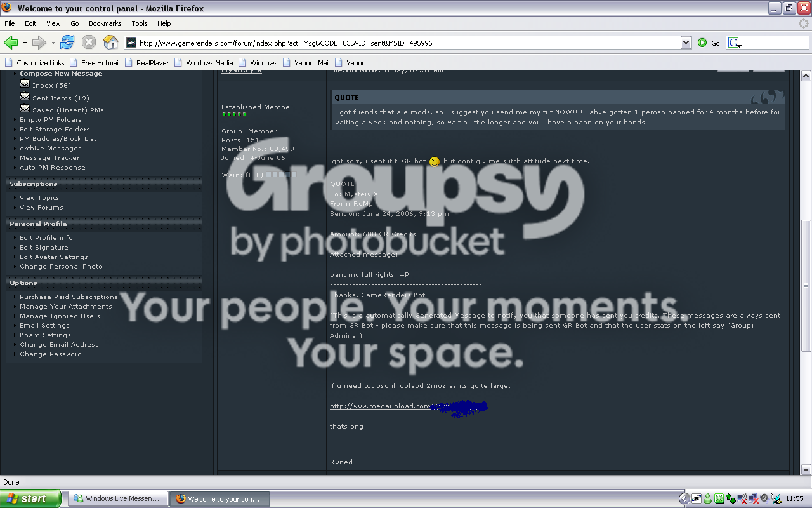The image size is (812, 508).
Task: Open the Tools menu
Action: point(140,23)
